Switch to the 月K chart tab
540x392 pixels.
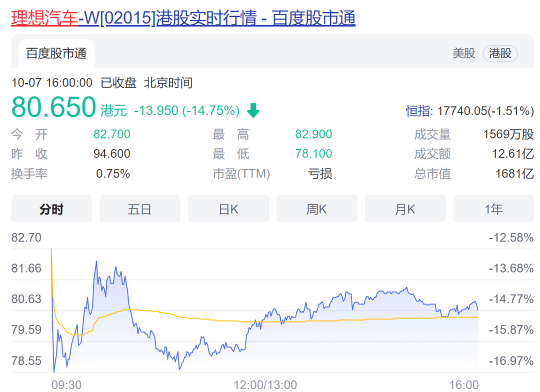pyautogui.click(x=405, y=208)
